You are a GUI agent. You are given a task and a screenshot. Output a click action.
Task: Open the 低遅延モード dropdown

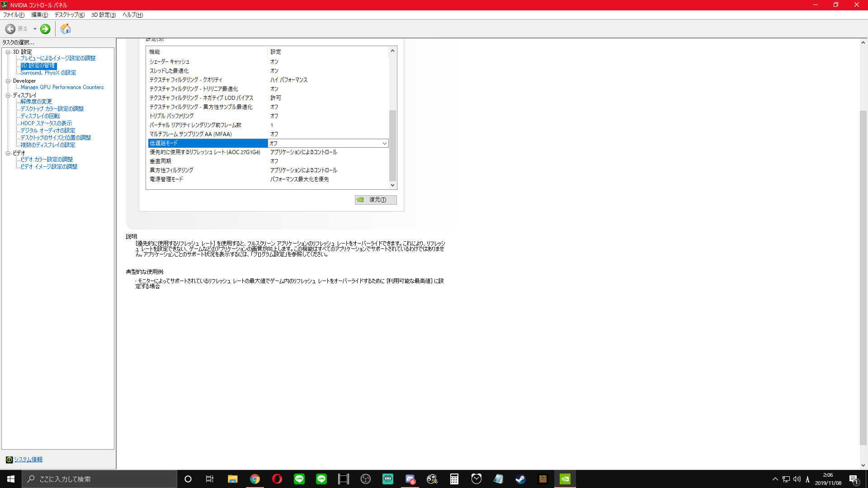[x=384, y=143]
